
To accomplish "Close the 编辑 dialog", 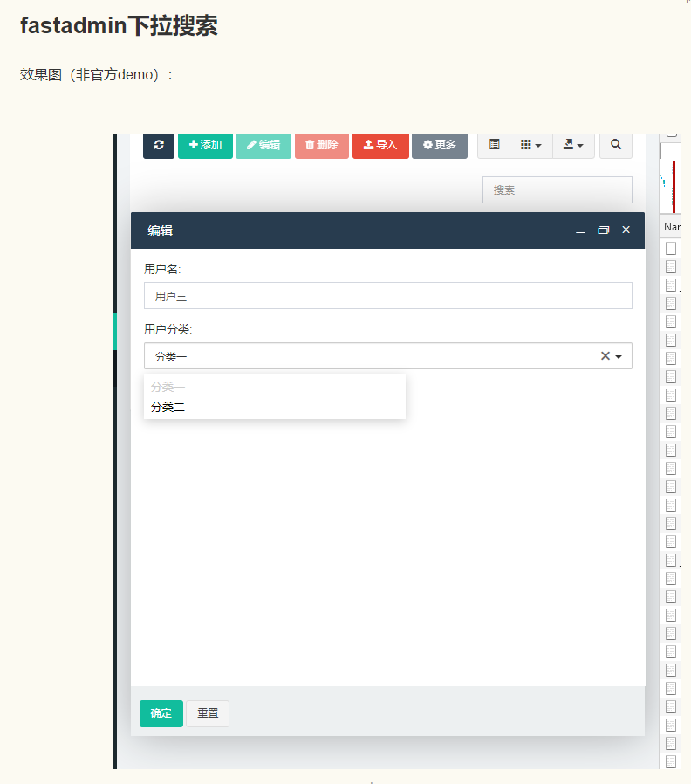I will [626, 230].
